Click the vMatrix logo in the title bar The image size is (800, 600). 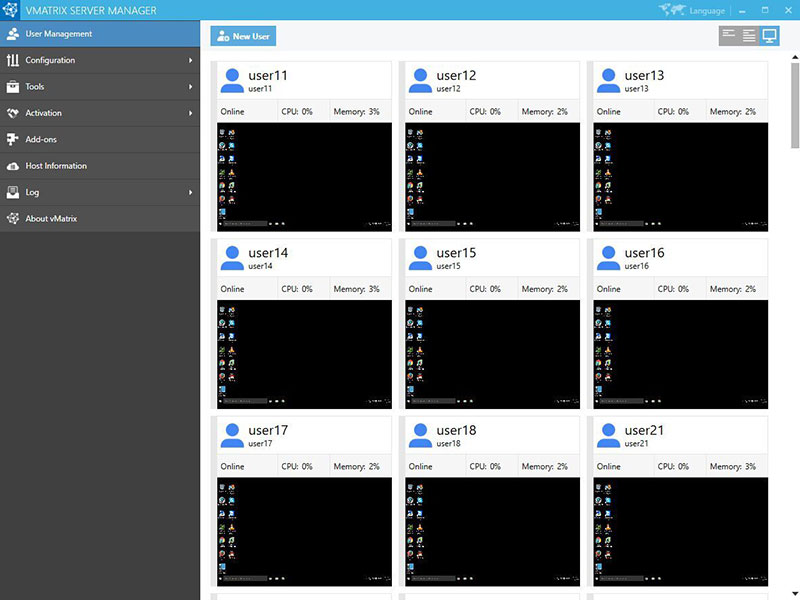[x=11, y=9]
